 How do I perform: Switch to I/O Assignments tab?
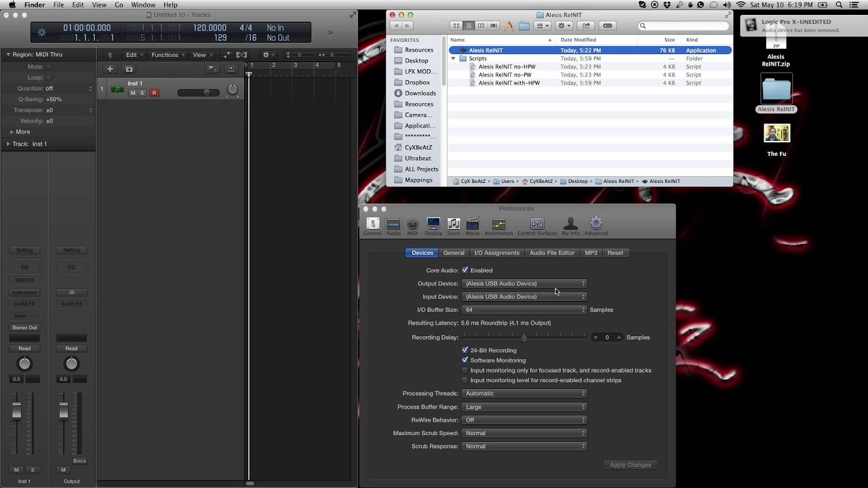(496, 253)
